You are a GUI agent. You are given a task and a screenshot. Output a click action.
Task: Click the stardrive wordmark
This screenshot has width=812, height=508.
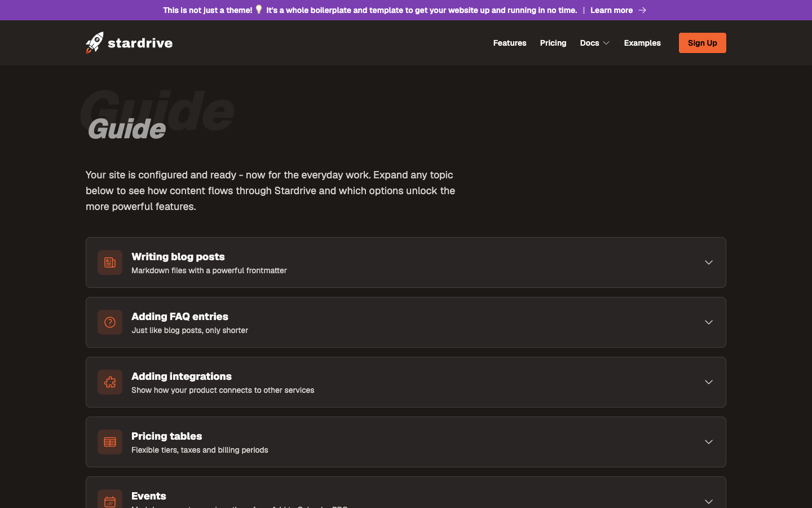(x=140, y=43)
